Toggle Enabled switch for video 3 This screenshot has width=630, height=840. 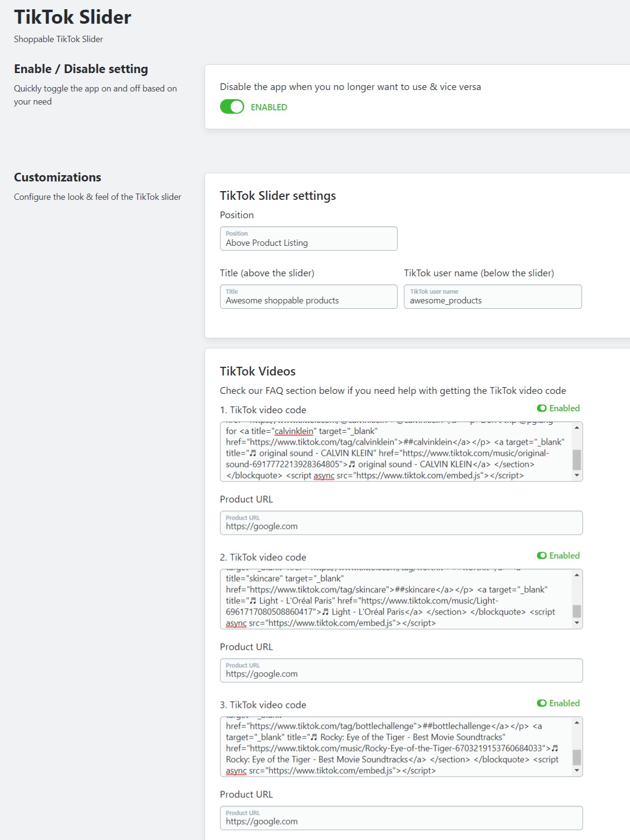[x=541, y=704]
